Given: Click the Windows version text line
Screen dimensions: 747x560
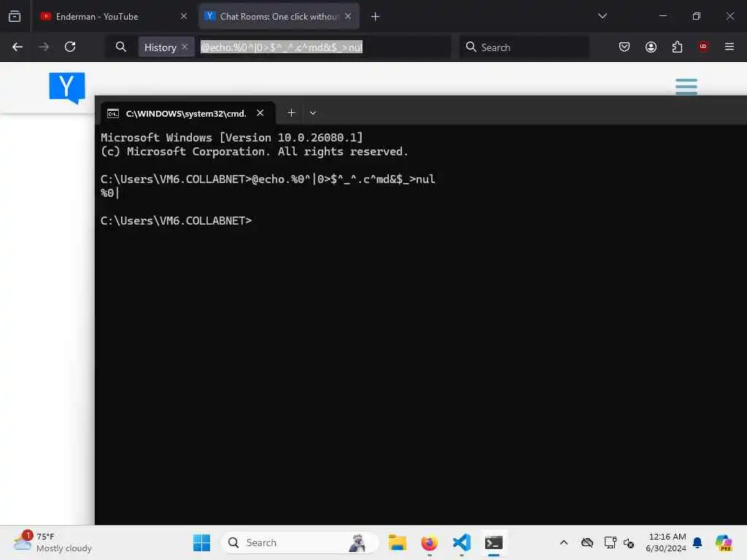Looking at the screenshot, I should 231,138.
